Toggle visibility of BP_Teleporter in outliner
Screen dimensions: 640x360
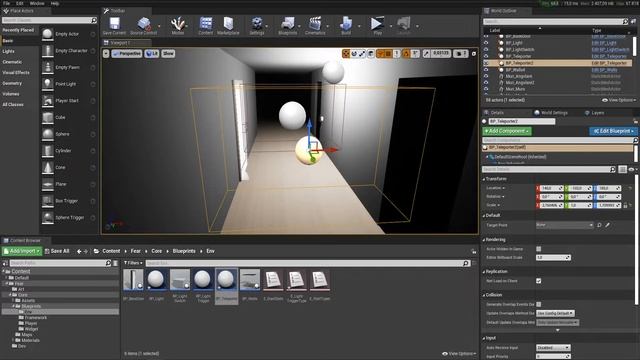pyautogui.click(x=486, y=56)
